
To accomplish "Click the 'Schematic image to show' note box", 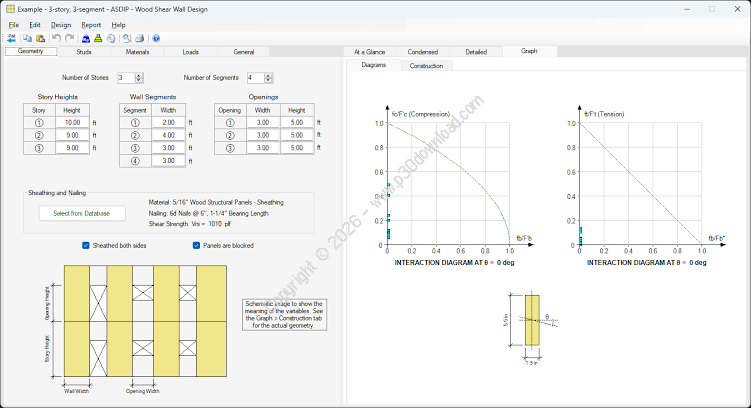I will (284, 315).
